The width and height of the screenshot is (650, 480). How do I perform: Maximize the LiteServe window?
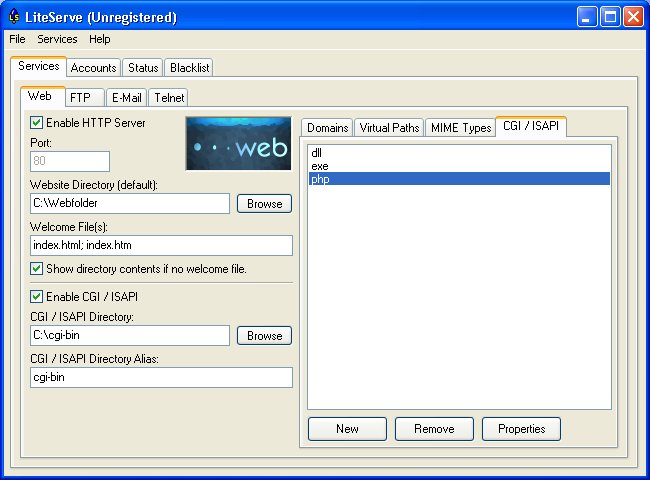(x=610, y=17)
